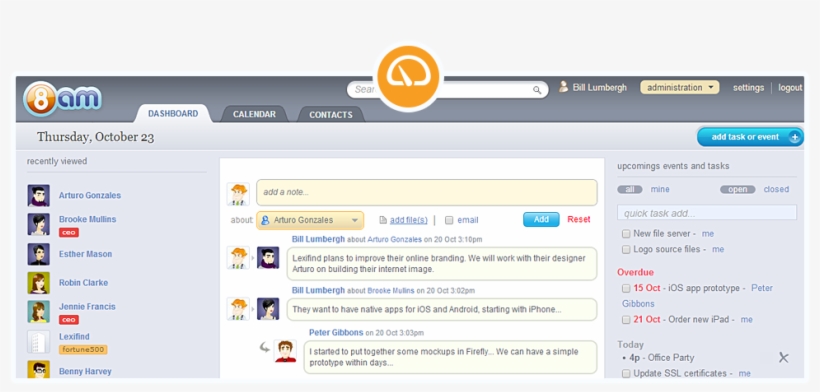Check the New file server task
This screenshot has width=820, height=392.
626,234
